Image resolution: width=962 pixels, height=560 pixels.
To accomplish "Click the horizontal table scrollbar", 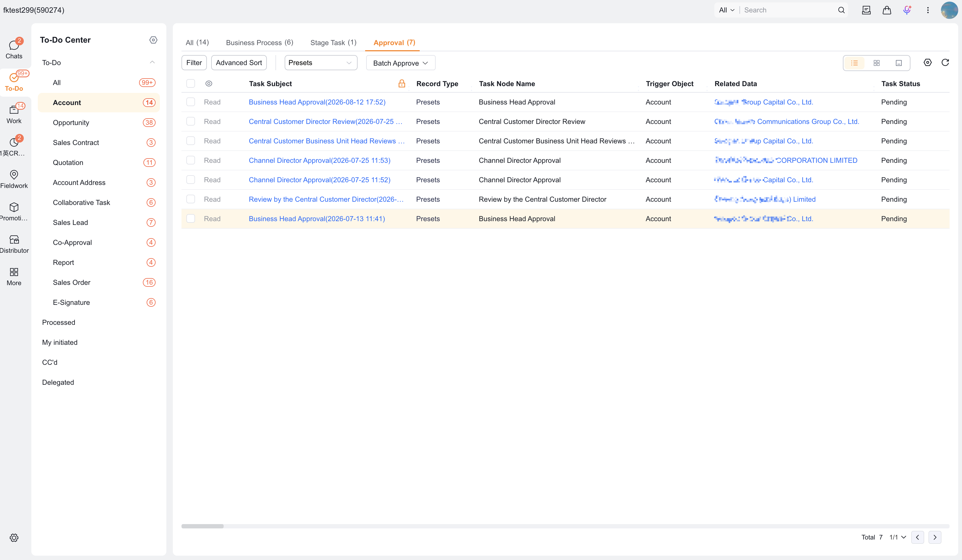I will 202,527.
